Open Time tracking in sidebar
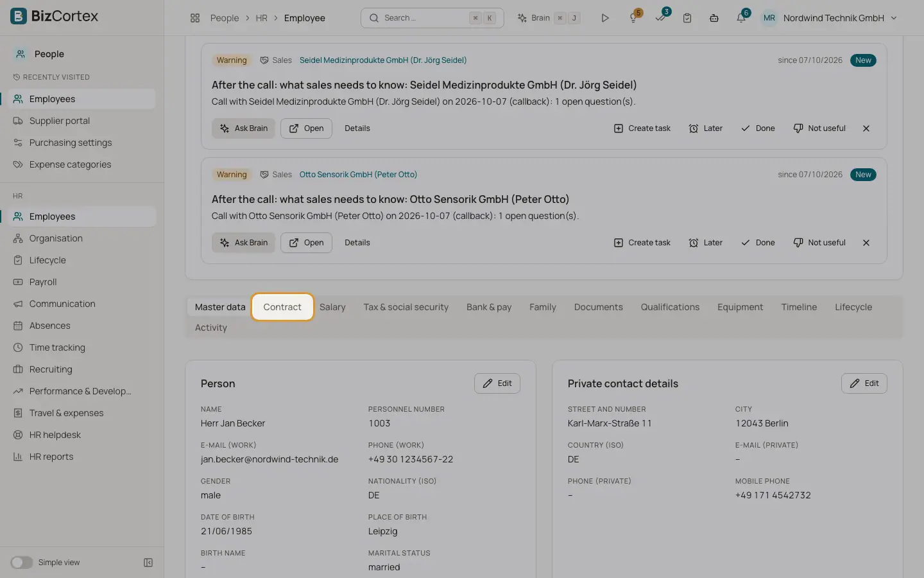The width and height of the screenshot is (924, 578). (x=82, y=347)
